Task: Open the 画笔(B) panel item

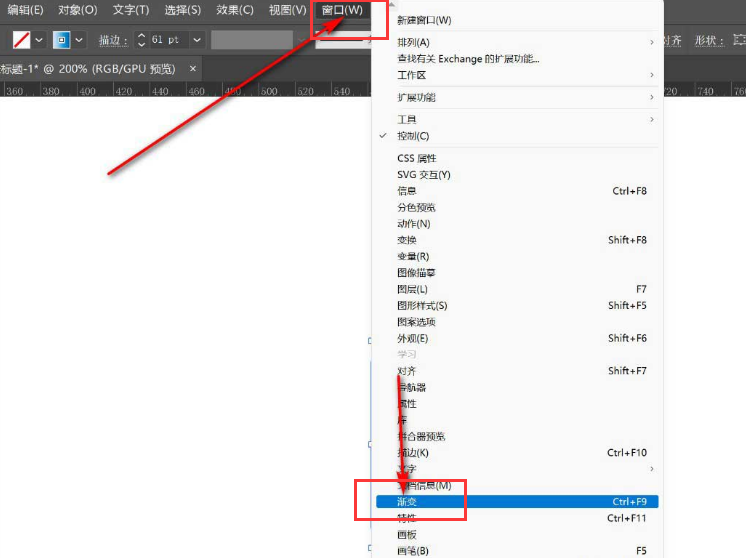Action: point(517,551)
